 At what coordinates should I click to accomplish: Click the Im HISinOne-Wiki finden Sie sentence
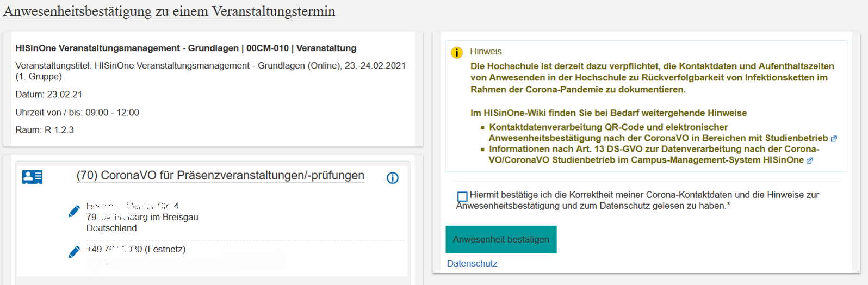[x=609, y=113]
